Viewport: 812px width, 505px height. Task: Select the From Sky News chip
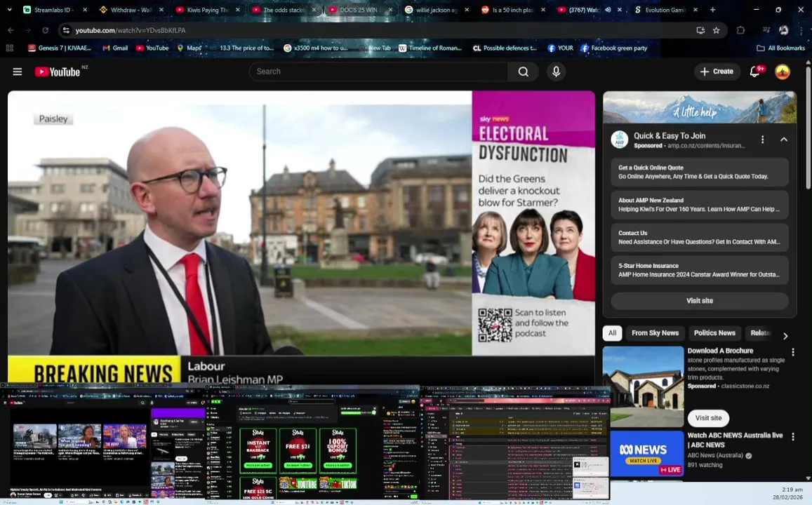(655, 333)
